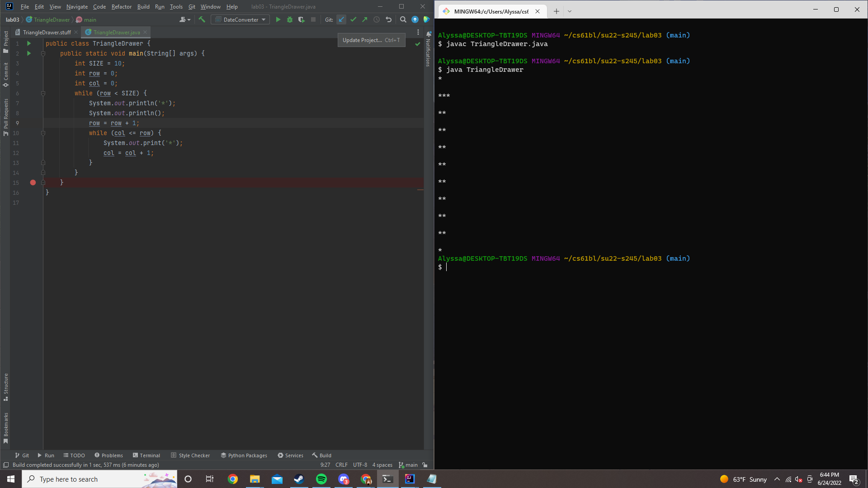
Task: Toggle the read-only lock icon in status bar
Action: point(425,465)
